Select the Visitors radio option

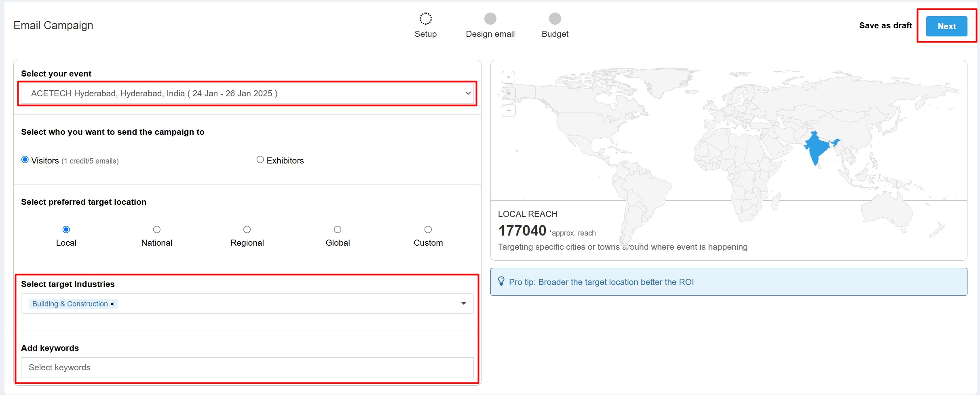click(x=25, y=160)
